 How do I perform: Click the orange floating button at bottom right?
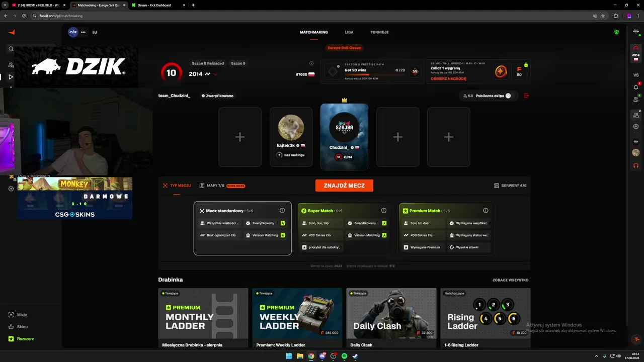(x=637, y=339)
